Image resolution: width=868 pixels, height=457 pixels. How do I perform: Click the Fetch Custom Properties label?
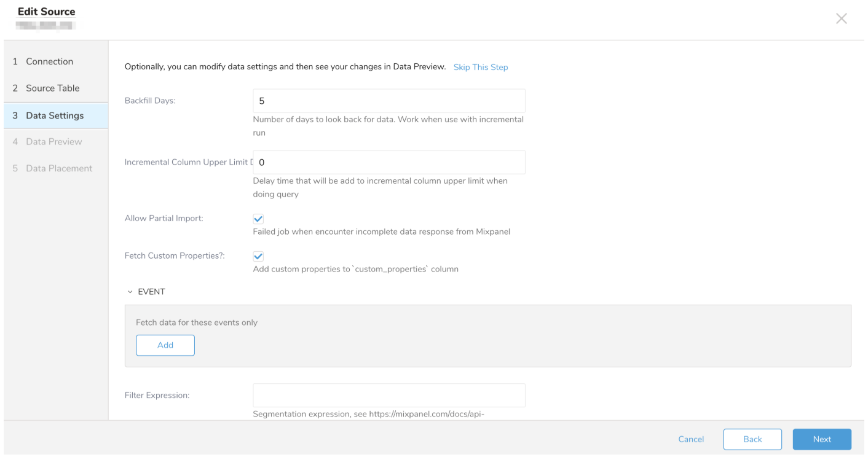click(175, 256)
